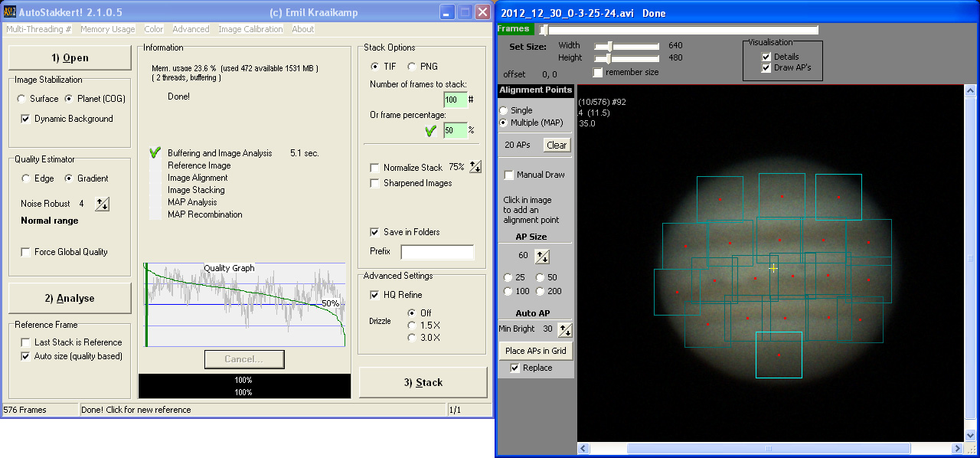Viewport: 980px width, 458px height.
Task: Click the yellow crosshair on the planet
Action: (x=773, y=268)
